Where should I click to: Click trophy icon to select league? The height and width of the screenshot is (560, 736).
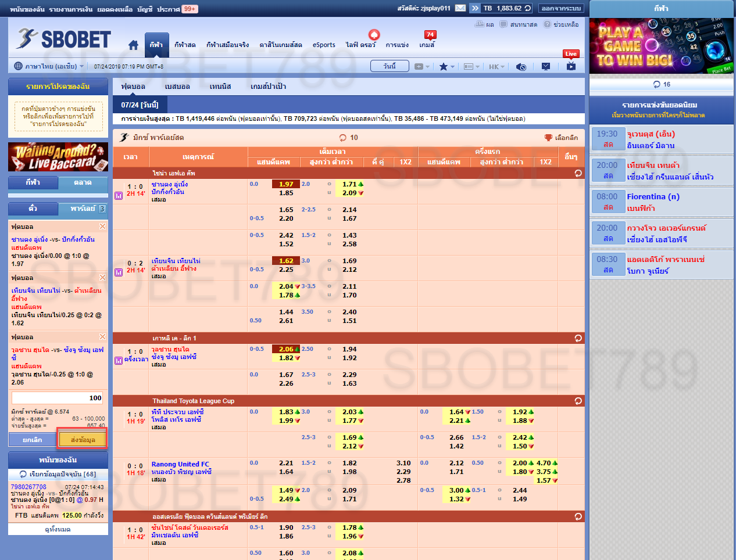tap(548, 138)
